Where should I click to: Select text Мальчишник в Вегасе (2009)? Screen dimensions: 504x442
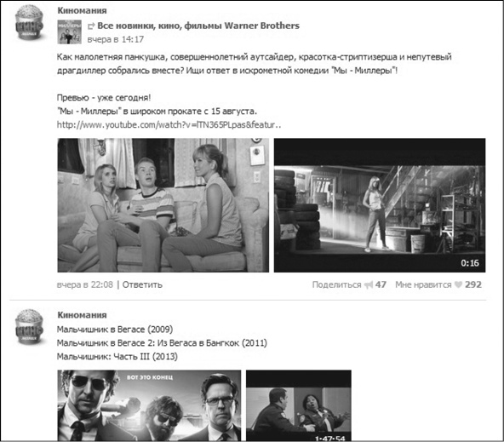click(115, 330)
